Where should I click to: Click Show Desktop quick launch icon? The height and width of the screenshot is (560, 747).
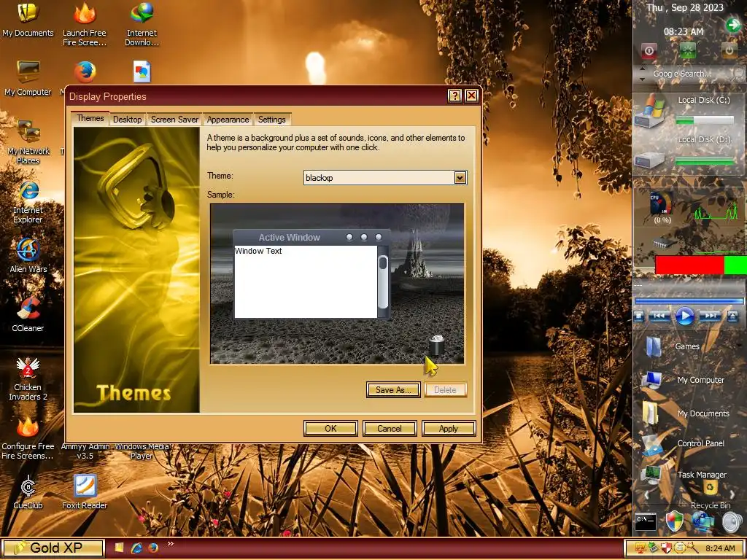pos(119,548)
